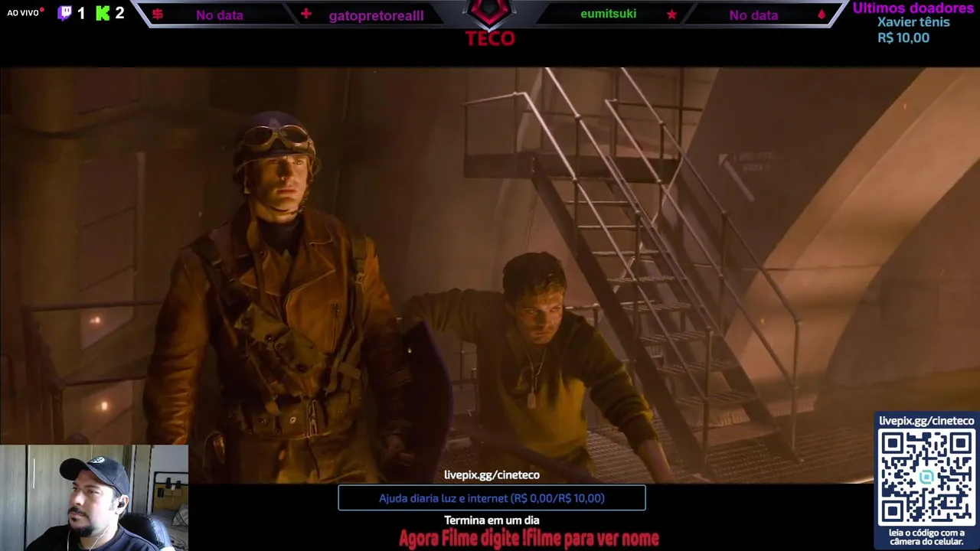The height and width of the screenshot is (551, 980).
Task: Click the leia o código caption
Action: click(x=926, y=537)
